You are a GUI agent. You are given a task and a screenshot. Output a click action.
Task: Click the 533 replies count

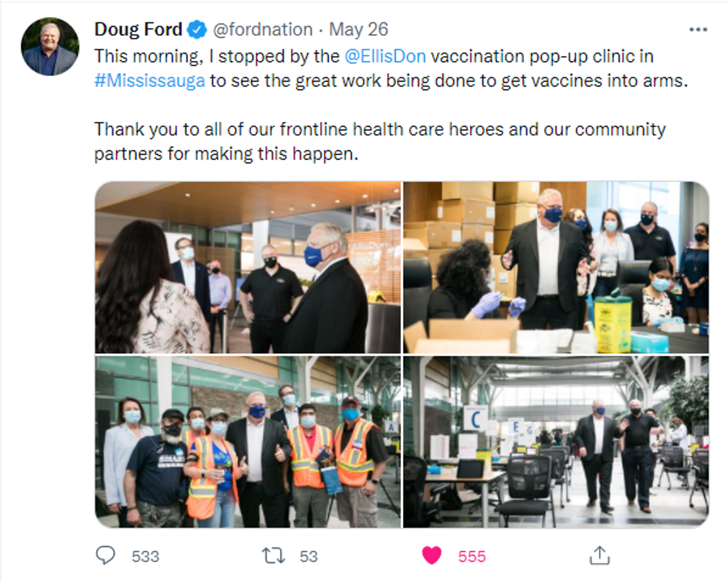[145, 557]
